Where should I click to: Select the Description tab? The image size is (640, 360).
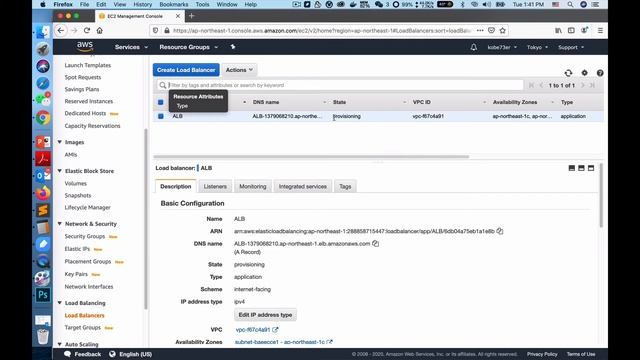tap(176, 186)
